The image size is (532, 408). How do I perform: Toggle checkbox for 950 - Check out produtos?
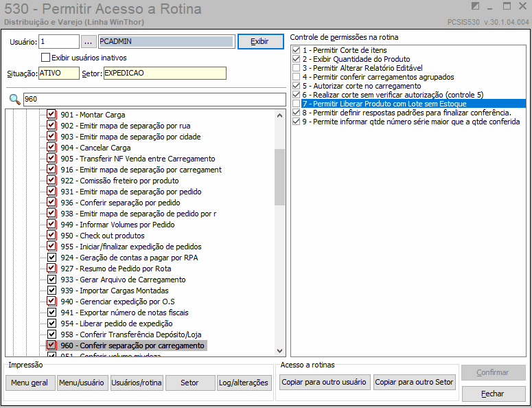click(51, 235)
